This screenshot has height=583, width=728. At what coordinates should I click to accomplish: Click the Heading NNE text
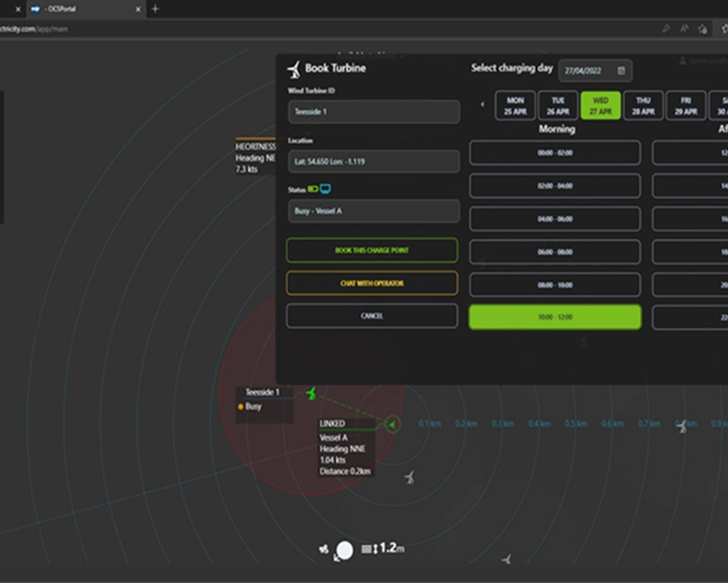(342, 449)
